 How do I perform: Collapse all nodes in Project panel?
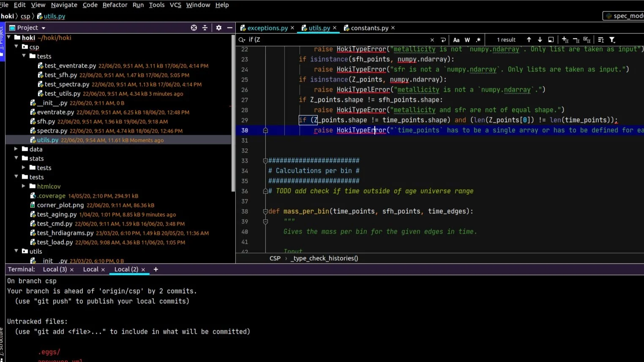click(x=205, y=27)
